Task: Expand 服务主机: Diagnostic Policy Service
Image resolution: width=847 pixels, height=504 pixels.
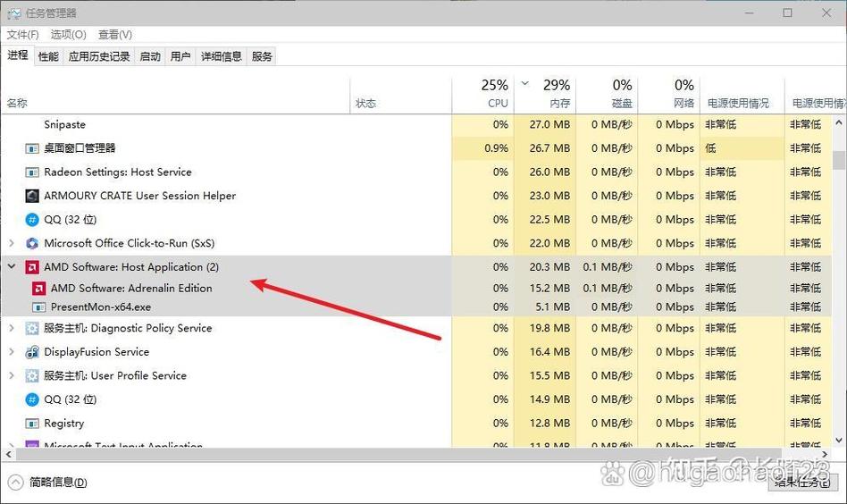Action: [x=12, y=328]
